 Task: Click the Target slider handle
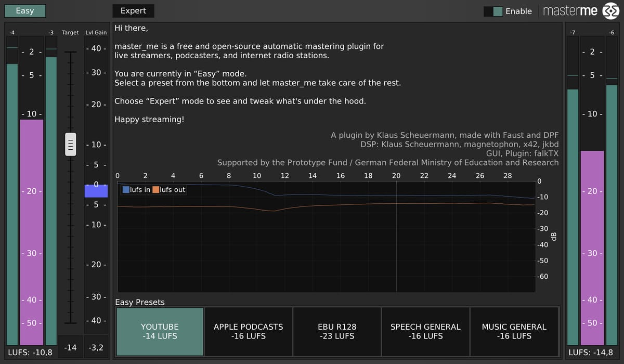click(71, 144)
